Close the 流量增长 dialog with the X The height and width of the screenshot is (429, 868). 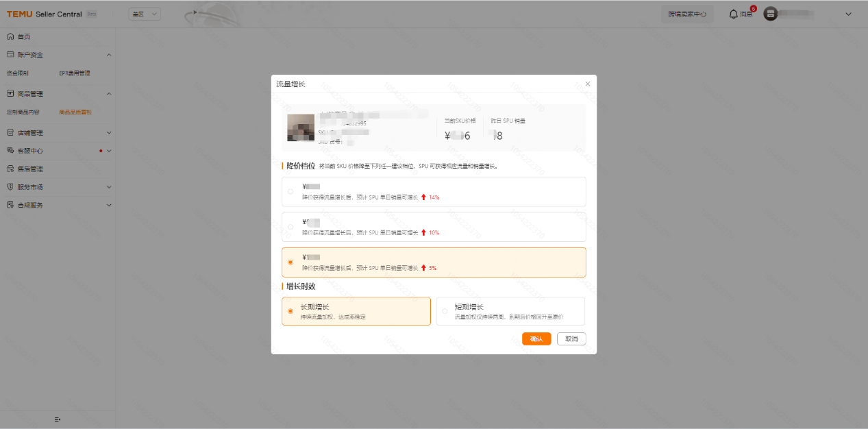point(587,84)
